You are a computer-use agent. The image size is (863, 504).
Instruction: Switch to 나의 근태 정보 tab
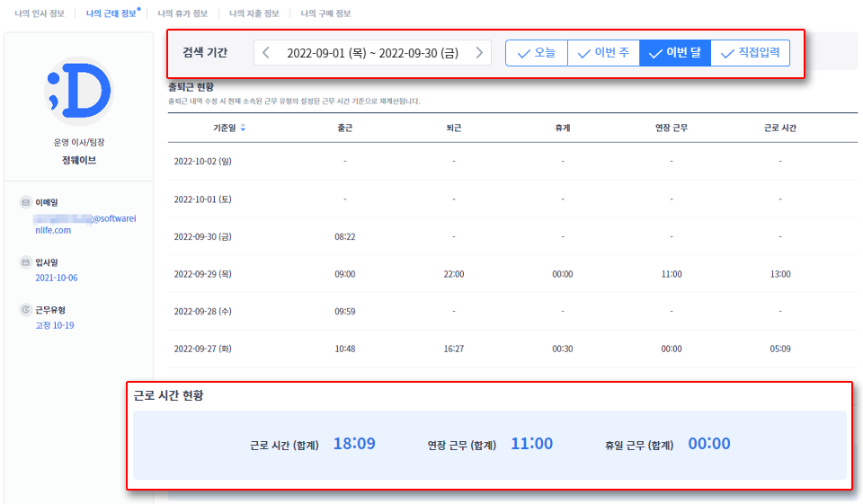111,13
